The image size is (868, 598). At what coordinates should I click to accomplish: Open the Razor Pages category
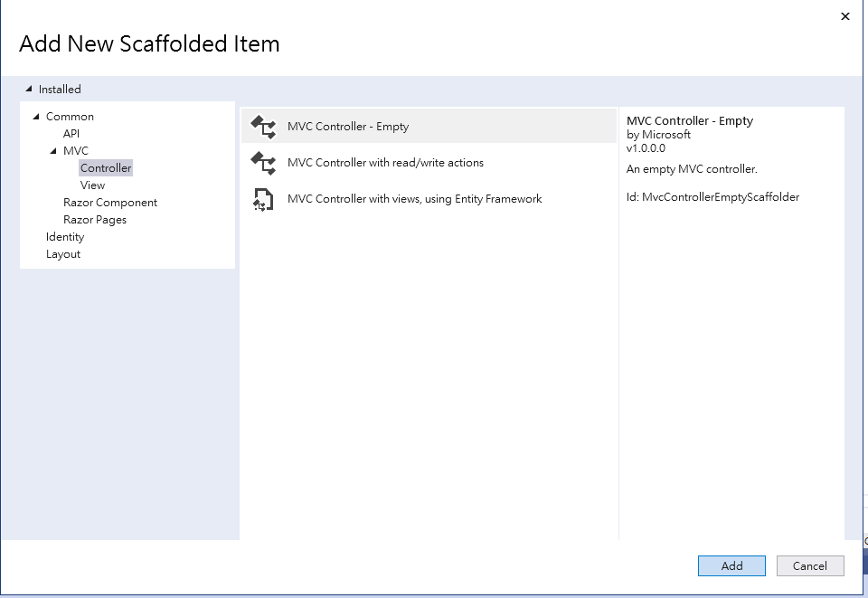pyautogui.click(x=95, y=220)
